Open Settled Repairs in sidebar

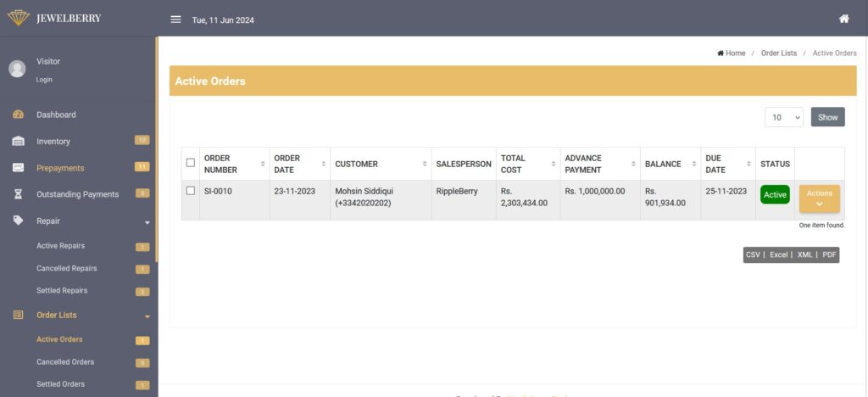tap(62, 291)
